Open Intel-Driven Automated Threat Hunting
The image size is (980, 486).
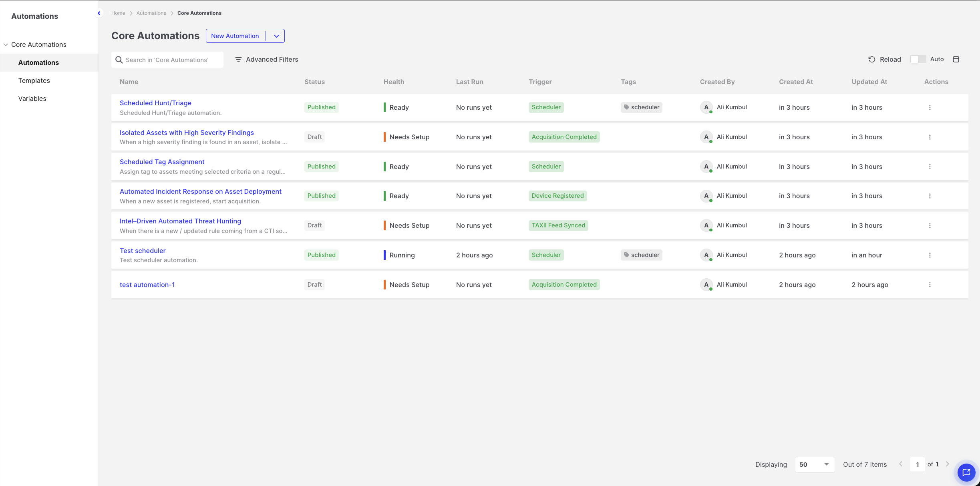click(180, 221)
